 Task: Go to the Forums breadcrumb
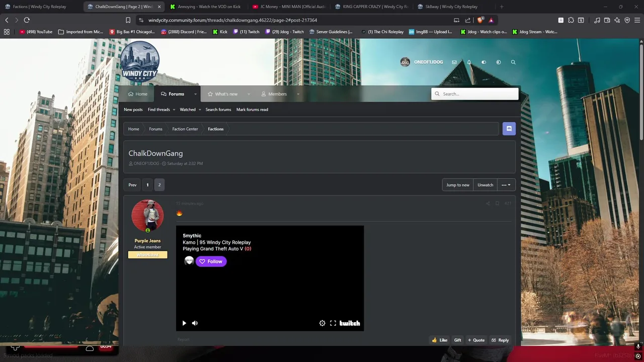[155, 129]
